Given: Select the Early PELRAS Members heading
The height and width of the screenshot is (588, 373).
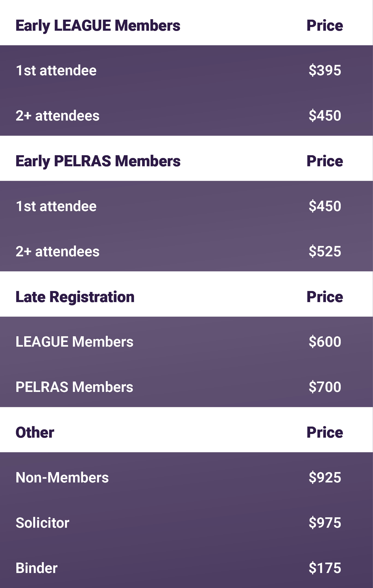Looking at the screenshot, I should [98, 161].
